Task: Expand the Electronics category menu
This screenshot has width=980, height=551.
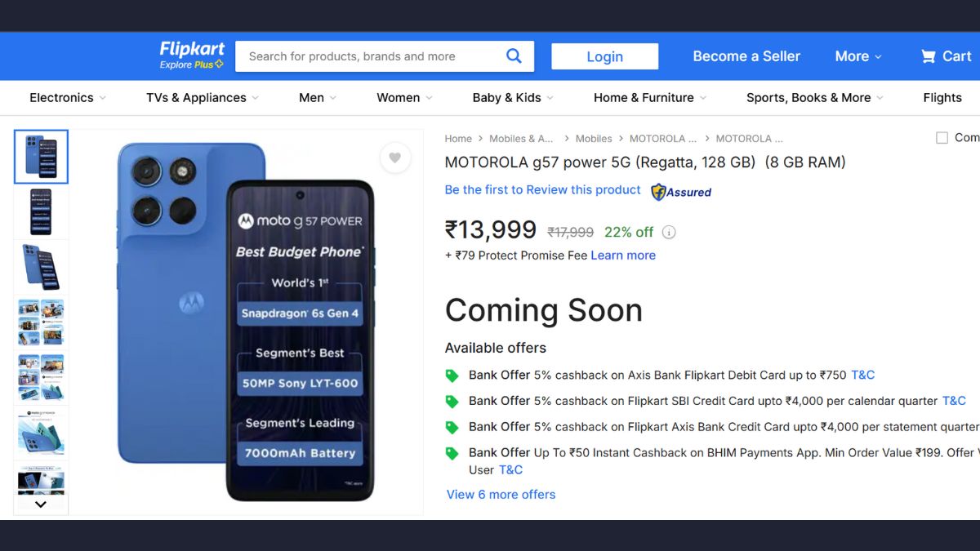Action: pos(68,98)
